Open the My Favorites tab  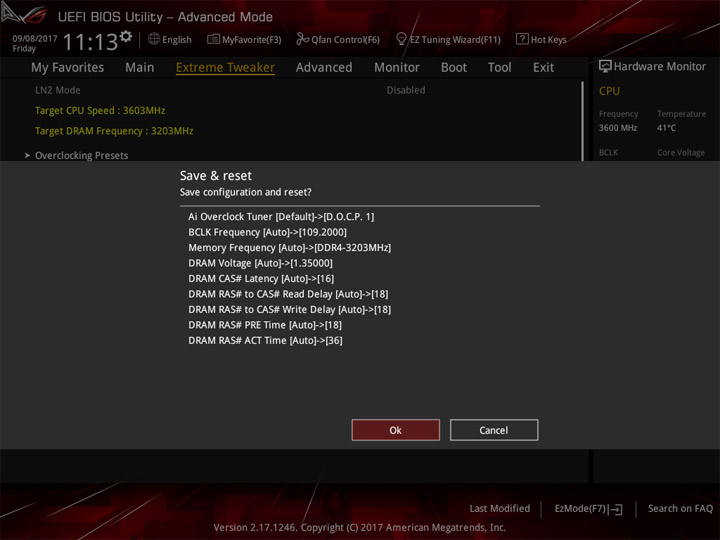point(68,68)
